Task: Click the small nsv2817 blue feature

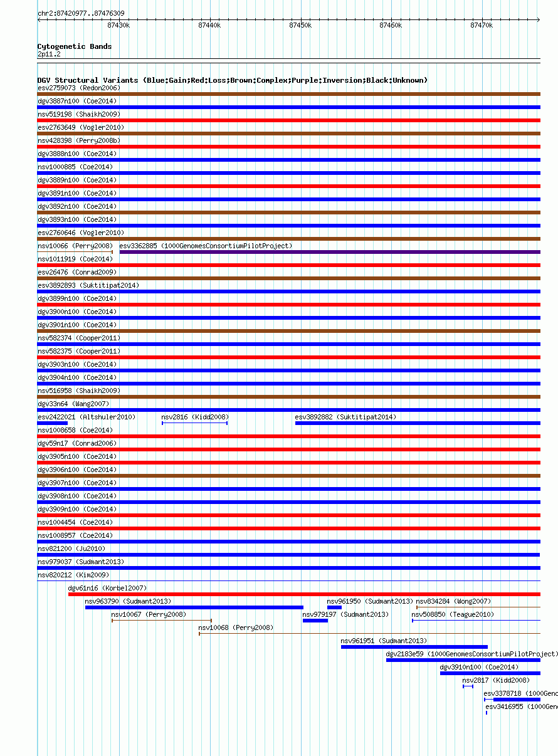Action: click(x=468, y=686)
